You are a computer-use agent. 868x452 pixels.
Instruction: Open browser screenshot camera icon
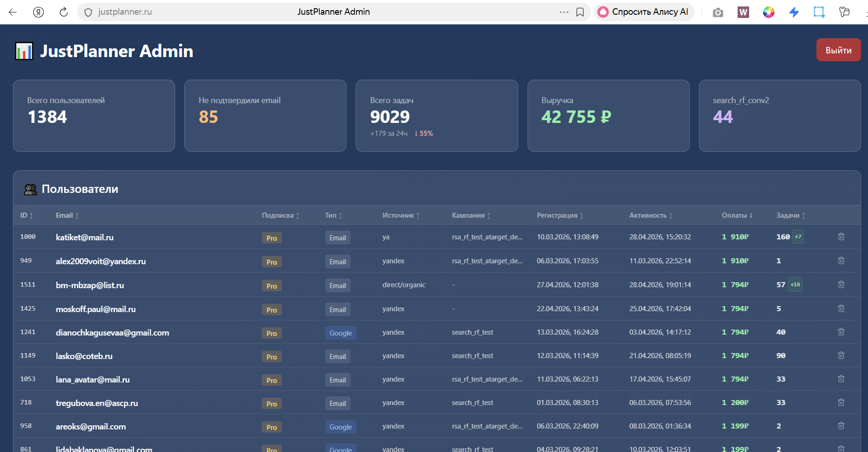coord(717,12)
